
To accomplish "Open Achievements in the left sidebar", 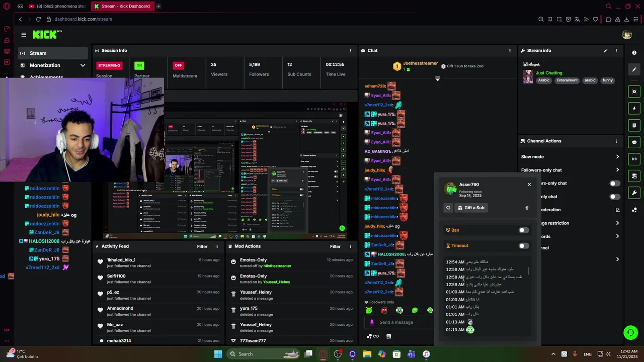I will [46, 77].
